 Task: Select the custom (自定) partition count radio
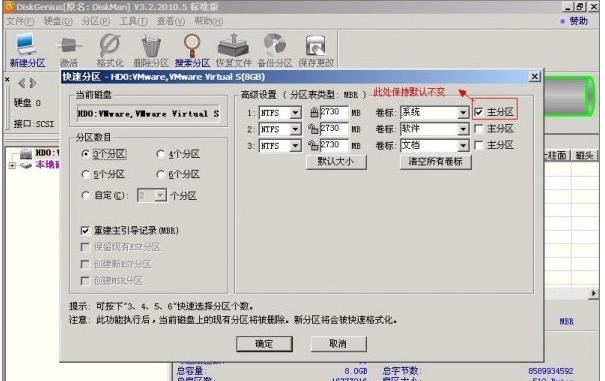[86, 195]
